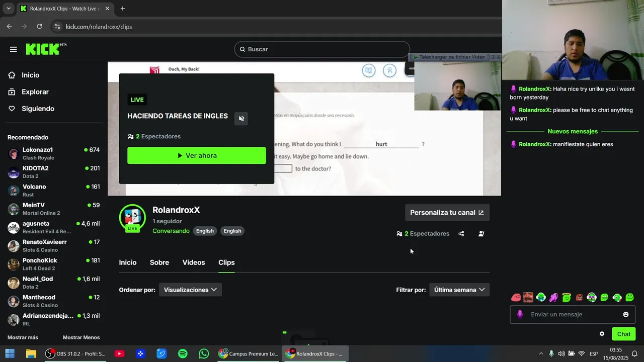Viewport: 644px width, 362px height.
Task: Open recommended channel Adrianozendeja
Action: (x=54, y=319)
